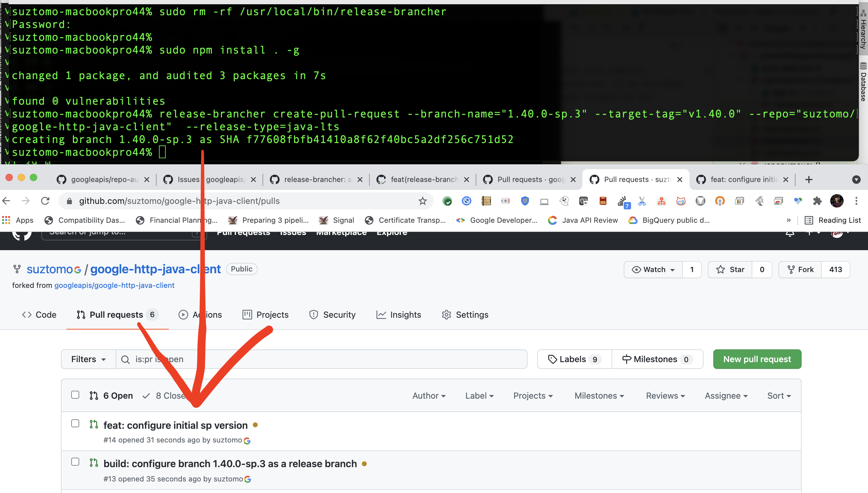Click the open pull request icon beside #14
This screenshot has width=868, height=493.
point(94,424)
